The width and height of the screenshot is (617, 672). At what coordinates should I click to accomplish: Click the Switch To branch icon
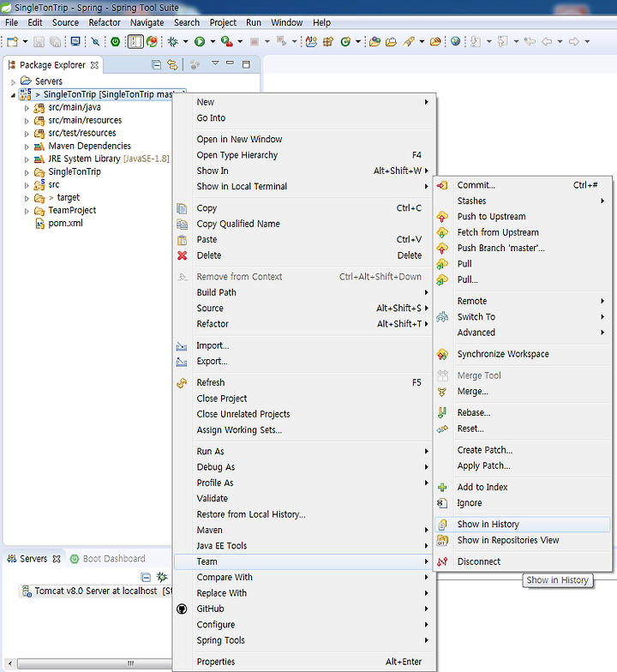[x=442, y=317]
